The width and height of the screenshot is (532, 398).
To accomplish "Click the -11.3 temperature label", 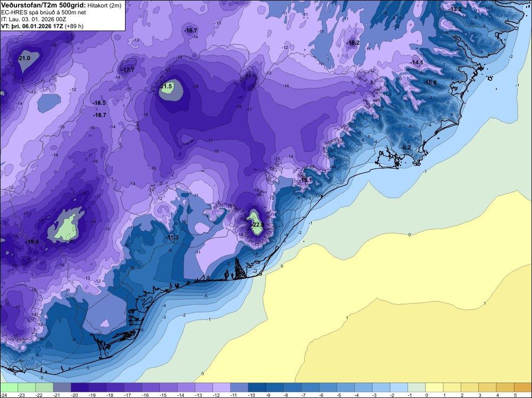I will [x=172, y=237].
